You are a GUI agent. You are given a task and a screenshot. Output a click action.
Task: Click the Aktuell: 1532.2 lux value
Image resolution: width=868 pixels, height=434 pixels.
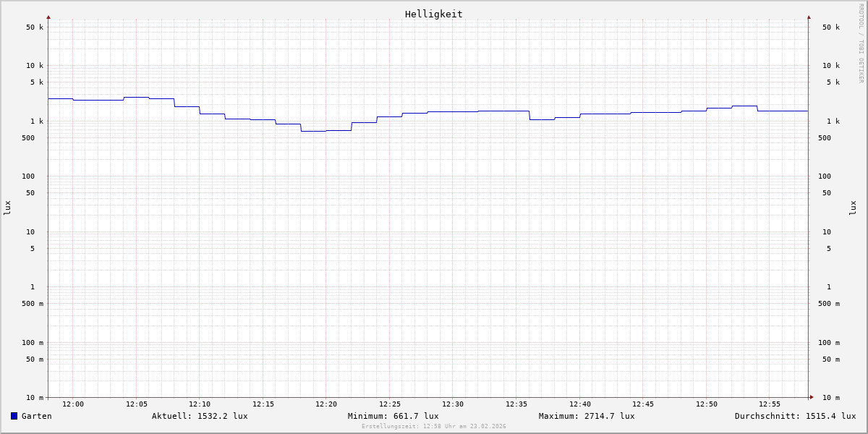click(x=200, y=416)
